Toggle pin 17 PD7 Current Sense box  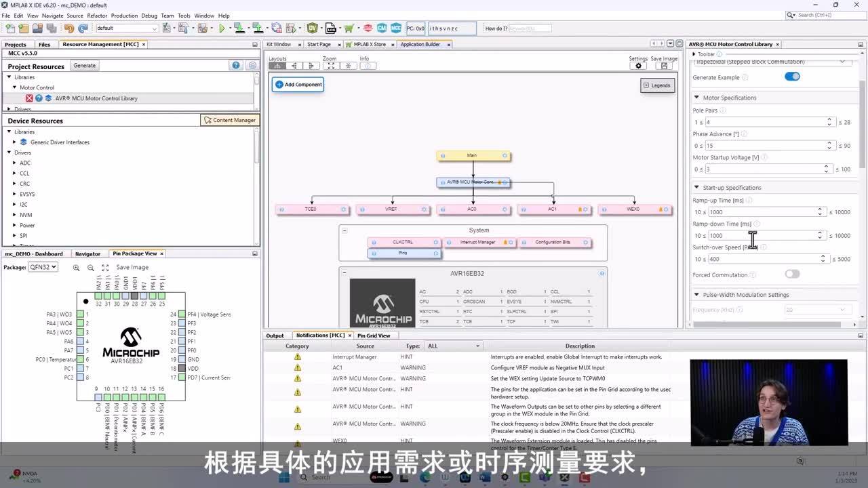(x=182, y=378)
